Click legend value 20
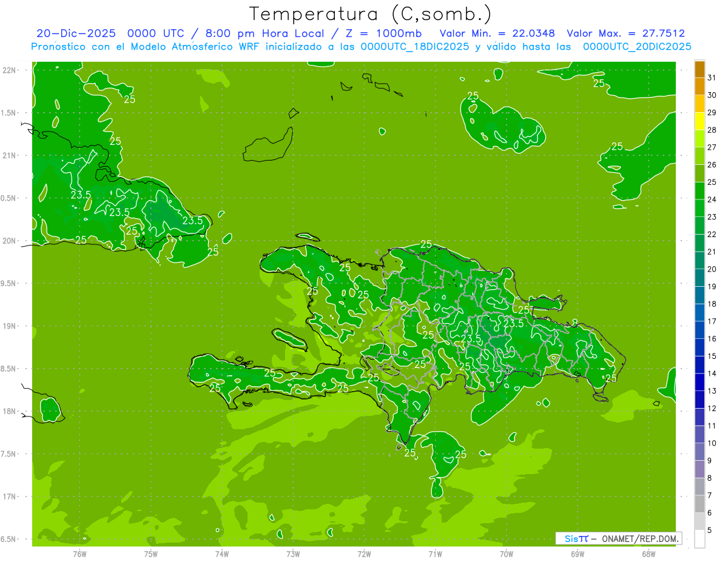 click(712, 269)
